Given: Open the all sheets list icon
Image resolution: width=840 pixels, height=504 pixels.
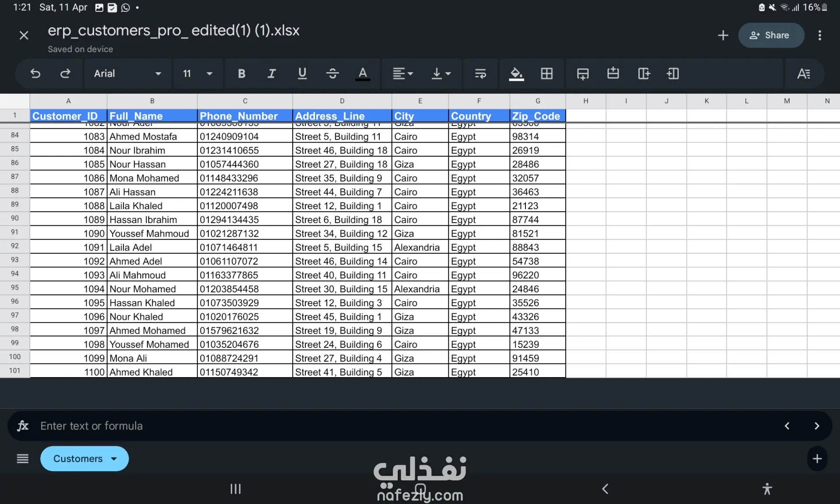Looking at the screenshot, I should point(23,458).
